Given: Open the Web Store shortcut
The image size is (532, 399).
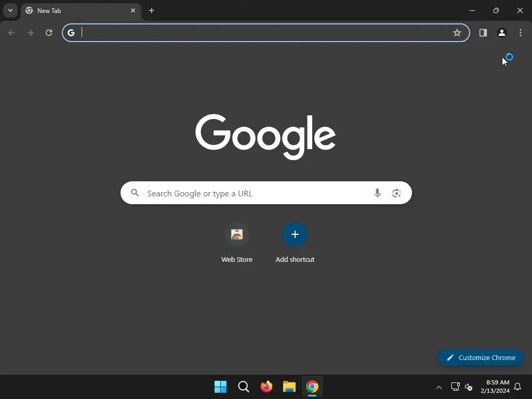Looking at the screenshot, I should (237, 243).
